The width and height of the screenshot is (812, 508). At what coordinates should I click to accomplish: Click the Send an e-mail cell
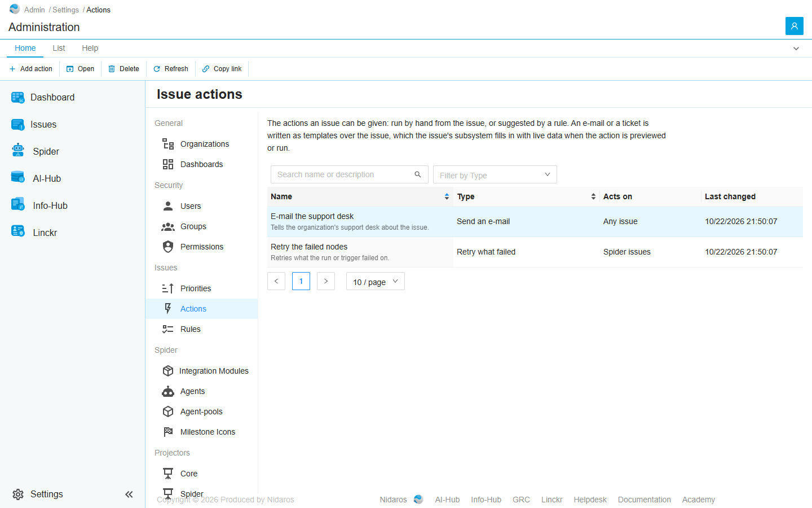[483, 221]
